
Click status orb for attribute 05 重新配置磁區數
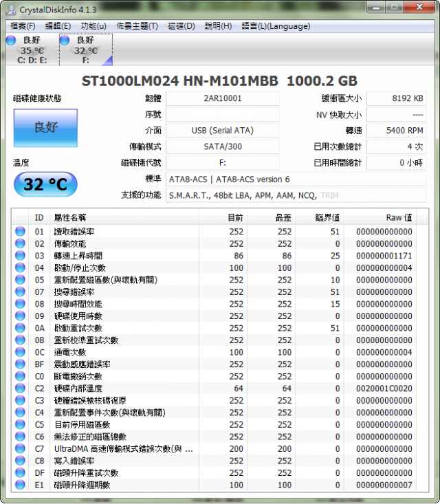tap(20, 280)
